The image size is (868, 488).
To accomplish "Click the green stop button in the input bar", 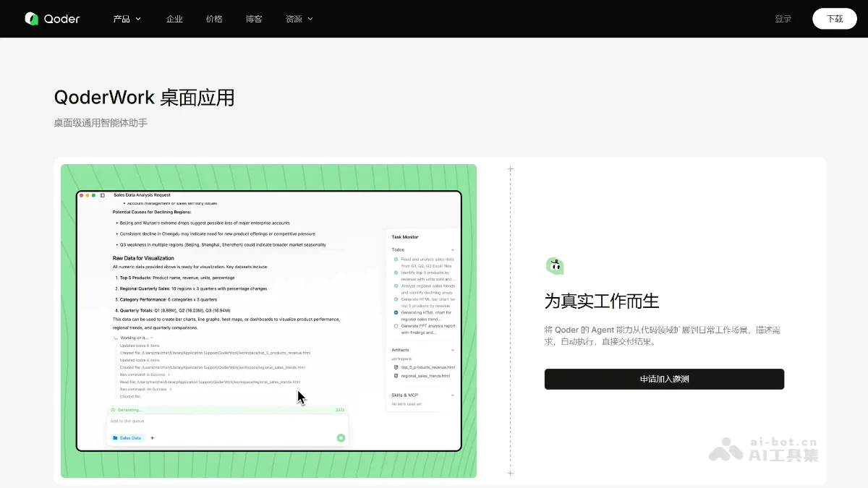I will (x=341, y=438).
